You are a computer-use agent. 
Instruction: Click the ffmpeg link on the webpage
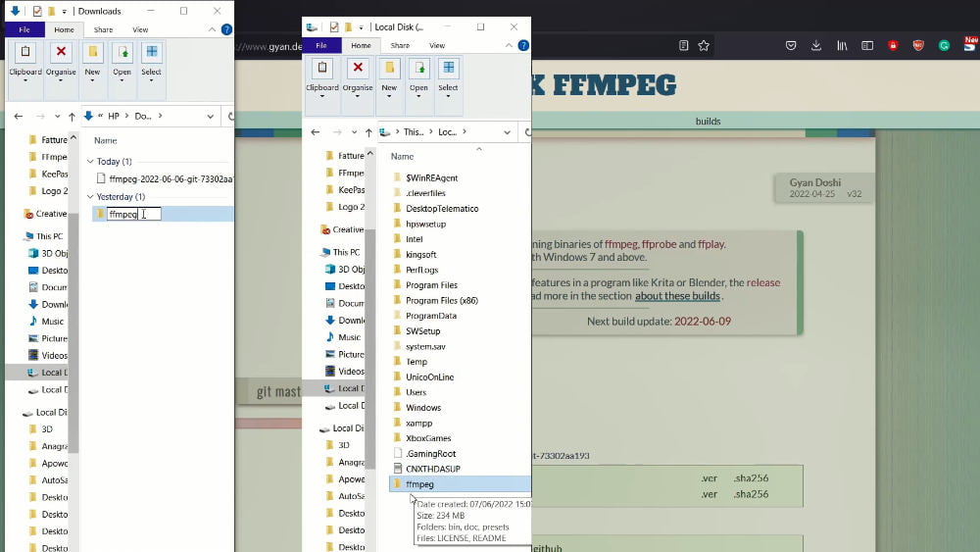point(620,244)
